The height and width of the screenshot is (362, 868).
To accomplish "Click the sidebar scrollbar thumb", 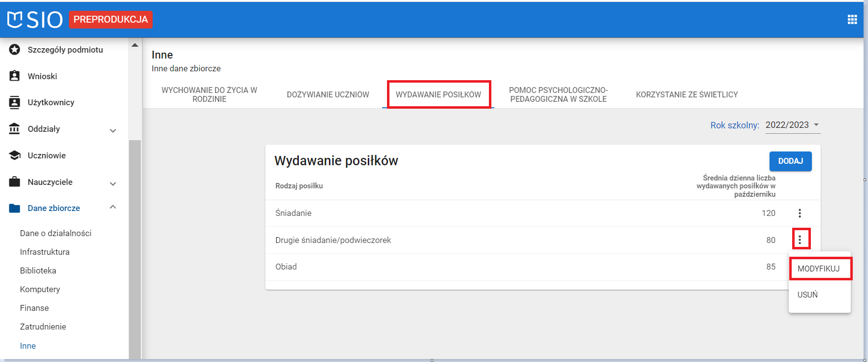I will click(x=135, y=249).
